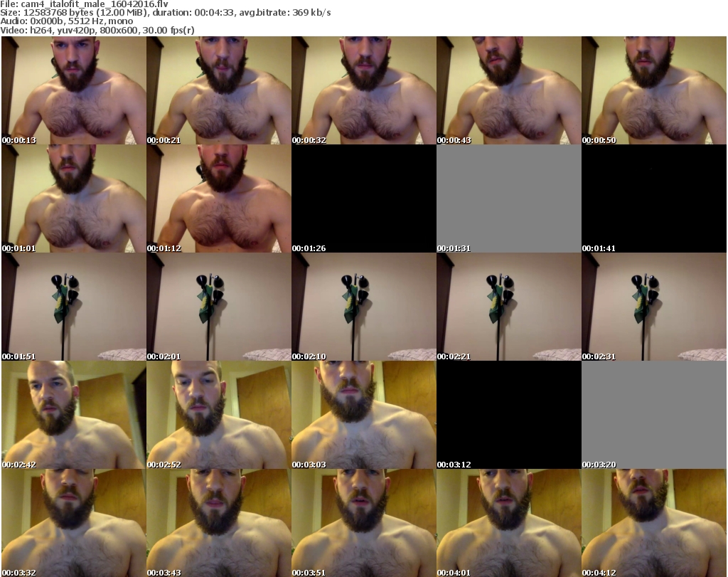Click the frame stamped 00:01:12
The height and width of the screenshot is (577, 728).
pyautogui.click(x=219, y=198)
